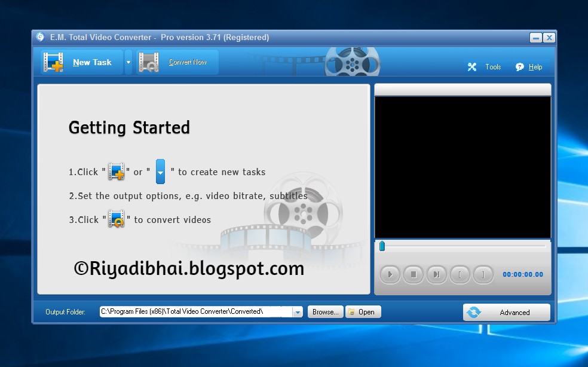Image resolution: width=588 pixels, height=367 pixels.
Task: Click the black video preview area
Action: (463, 166)
